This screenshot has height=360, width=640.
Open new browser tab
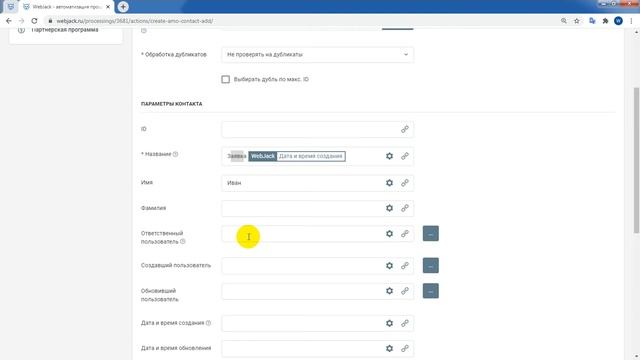(123, 7)
